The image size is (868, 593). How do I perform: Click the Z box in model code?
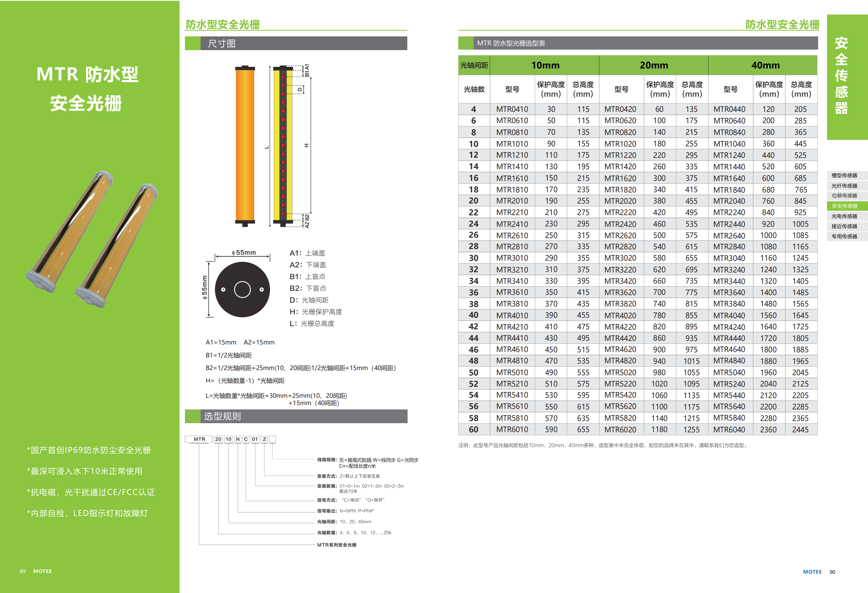click(264, 439)
